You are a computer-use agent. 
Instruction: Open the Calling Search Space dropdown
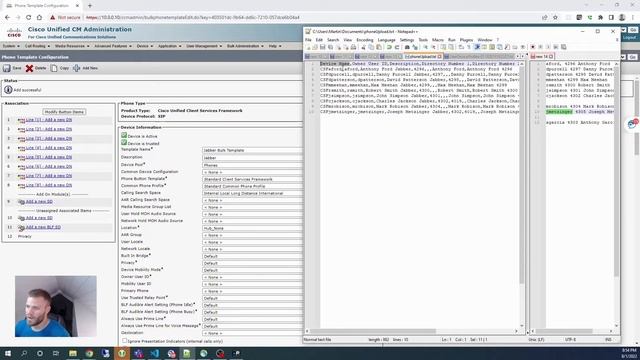click(x=253, y=193)
